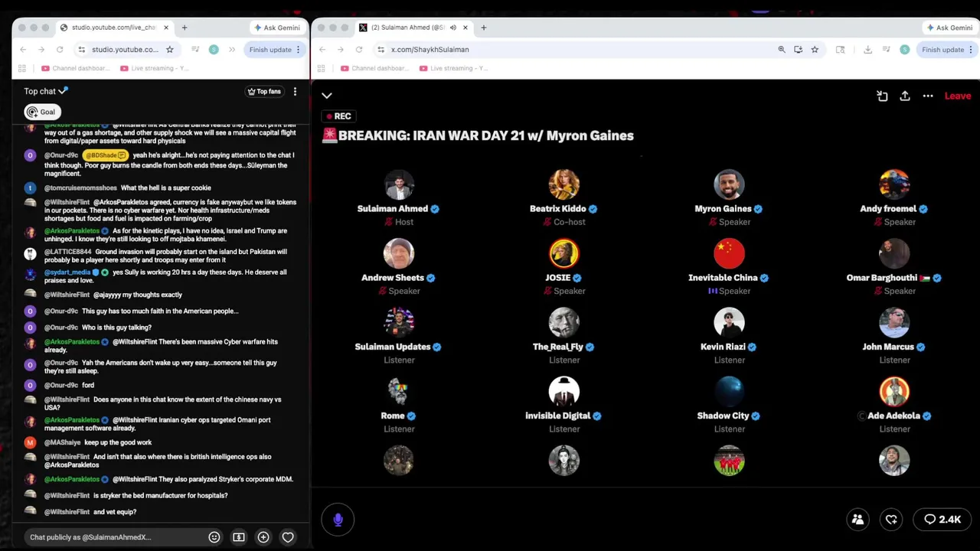980x551 pixels.
Task: Click the Super Chat dollar icon
Action: 239,537
